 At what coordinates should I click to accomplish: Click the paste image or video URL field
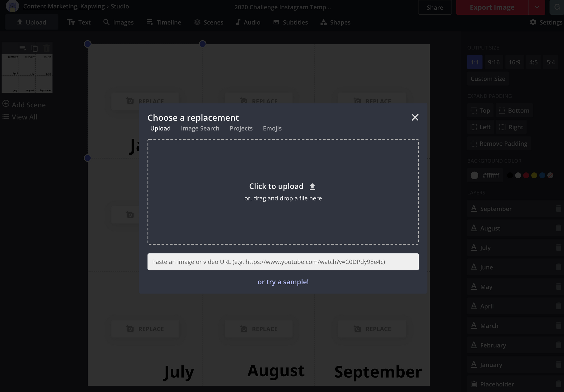283,262
